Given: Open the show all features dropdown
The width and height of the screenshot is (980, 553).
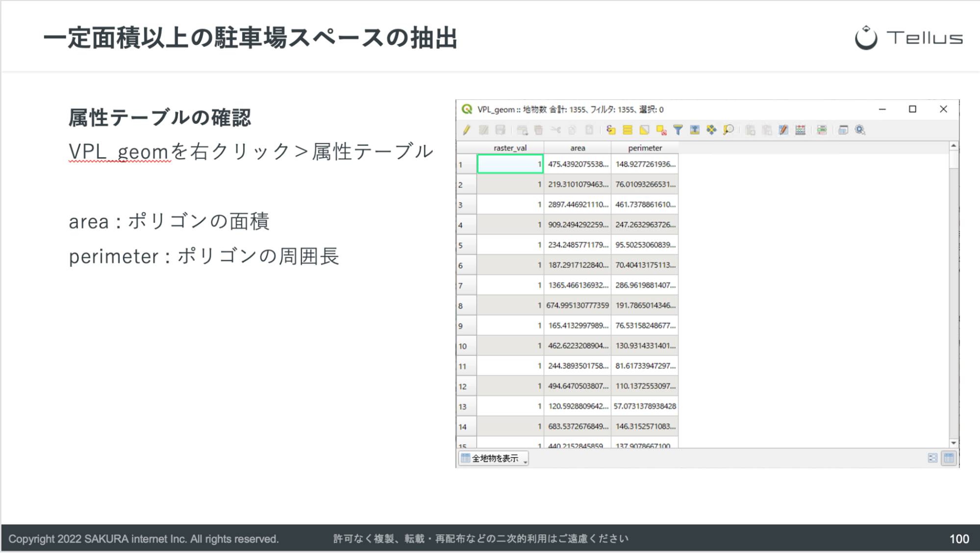Looking at the screenshot, I should tap(494, 458).
